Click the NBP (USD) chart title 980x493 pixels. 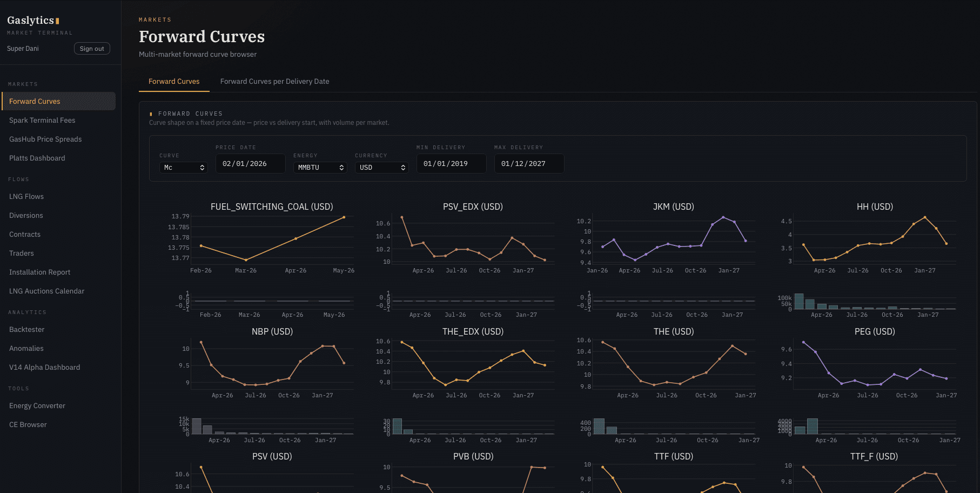point(272,331)
